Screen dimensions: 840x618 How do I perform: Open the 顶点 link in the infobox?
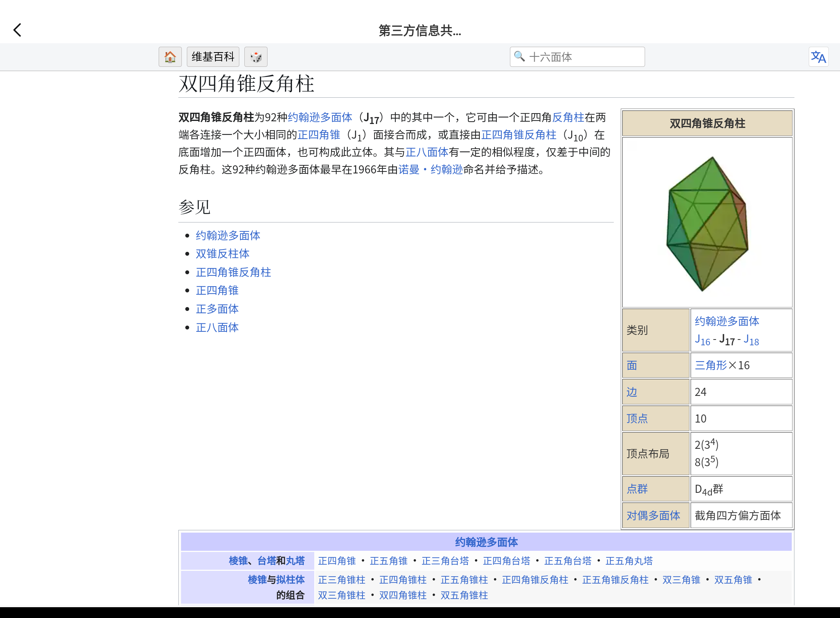(x=637, y=418)
